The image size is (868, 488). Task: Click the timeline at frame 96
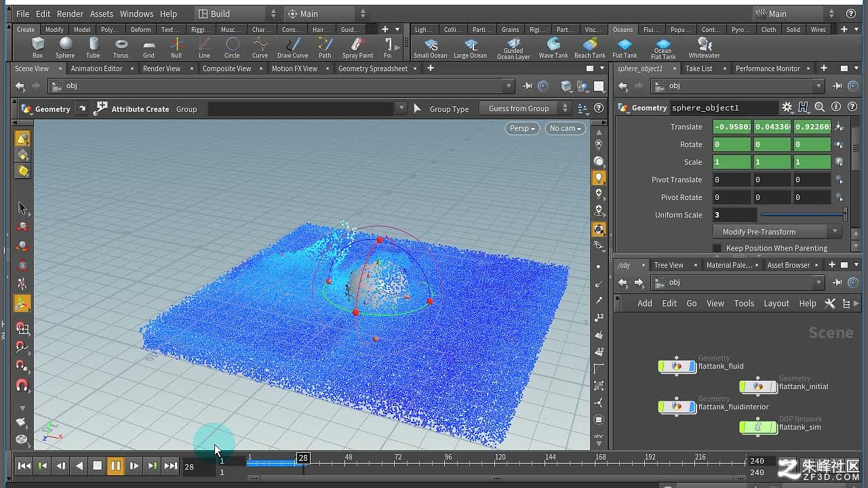448,460
